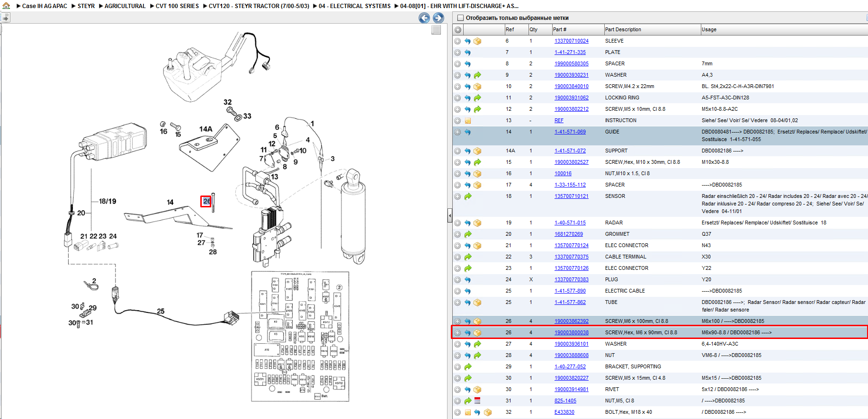Image resolution: width=868 pixels, height=419 pixels.
Task: Open part number 190003800038 link
Action: point(572,333)
